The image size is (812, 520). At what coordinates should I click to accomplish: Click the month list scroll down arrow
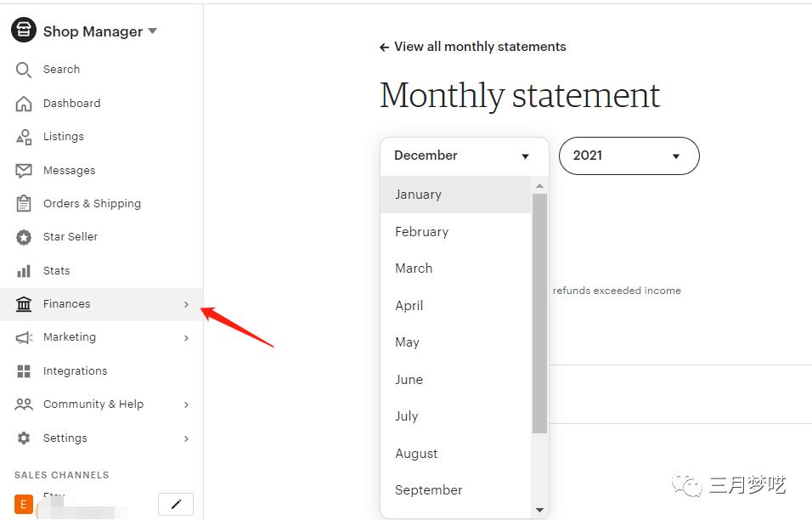(x=539, y=510)
